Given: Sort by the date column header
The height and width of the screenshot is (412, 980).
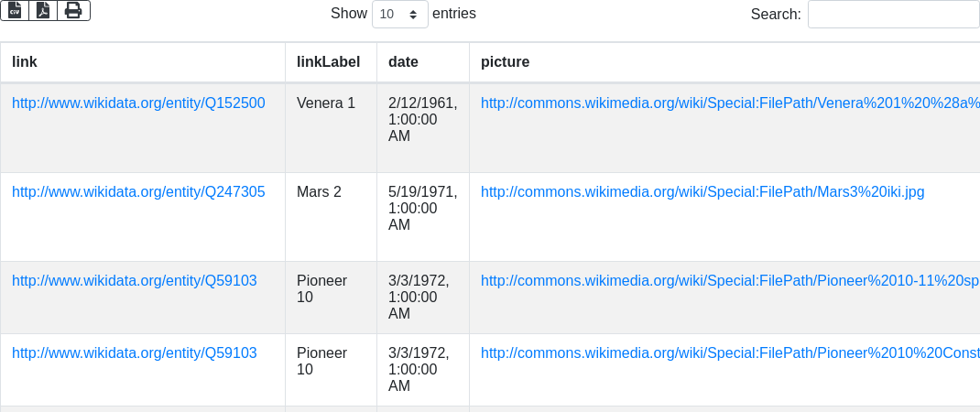Looking at the screenshot, I should (403, 62).
